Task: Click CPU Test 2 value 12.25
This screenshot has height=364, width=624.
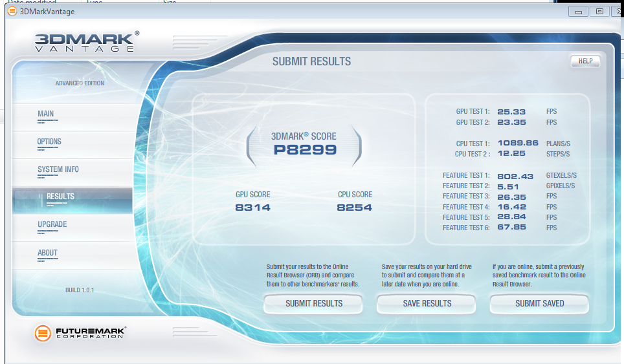Action: coord(511,153)
